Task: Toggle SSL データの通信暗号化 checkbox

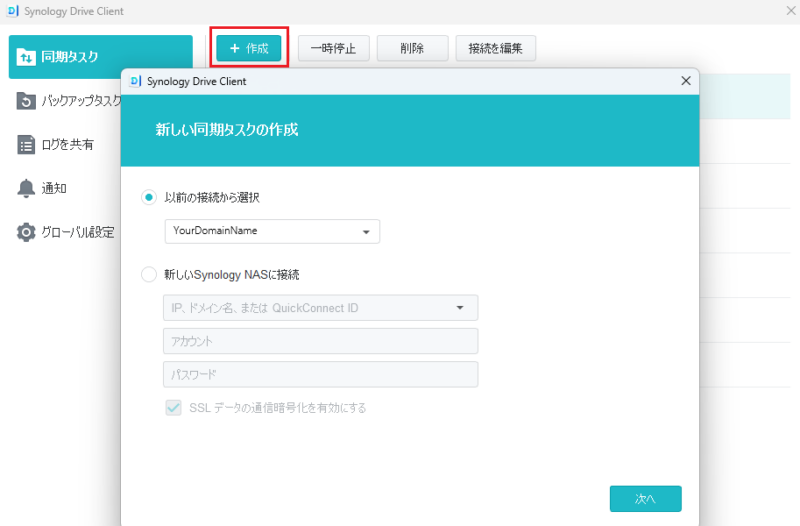Action: tap(173, 408)
